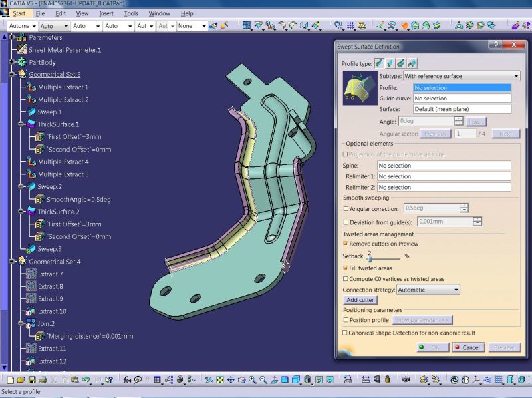
Task: Toggle Fill twisted areas checkbox
Action: point(346,268)
